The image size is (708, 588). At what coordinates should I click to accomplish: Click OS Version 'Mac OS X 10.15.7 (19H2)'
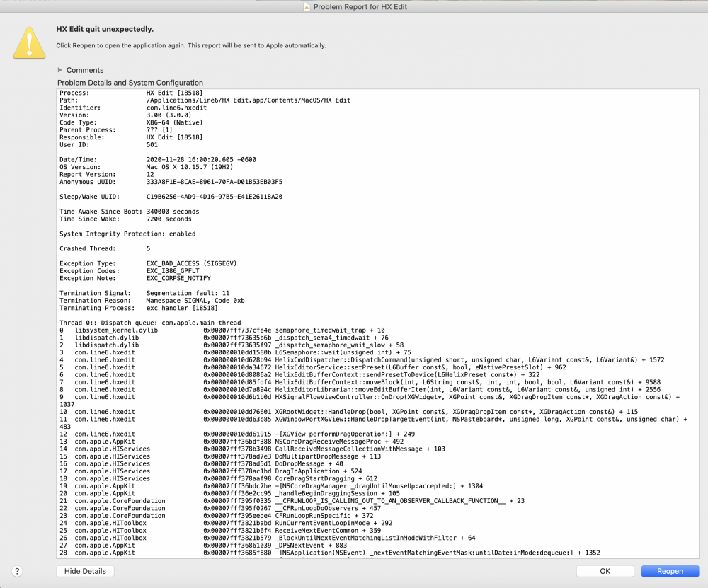click(x=190, y=167)
